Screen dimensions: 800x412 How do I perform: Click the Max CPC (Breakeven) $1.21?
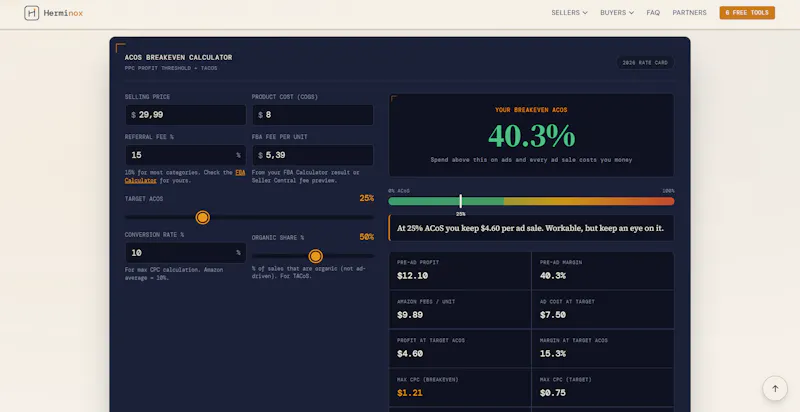coord(410,393)
